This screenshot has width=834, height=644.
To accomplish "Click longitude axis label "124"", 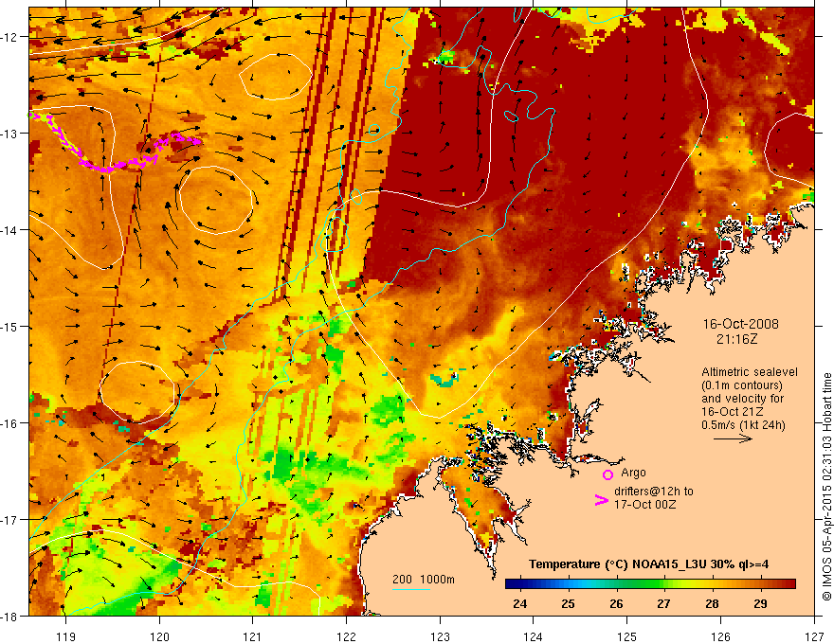I will coord(534,636).
